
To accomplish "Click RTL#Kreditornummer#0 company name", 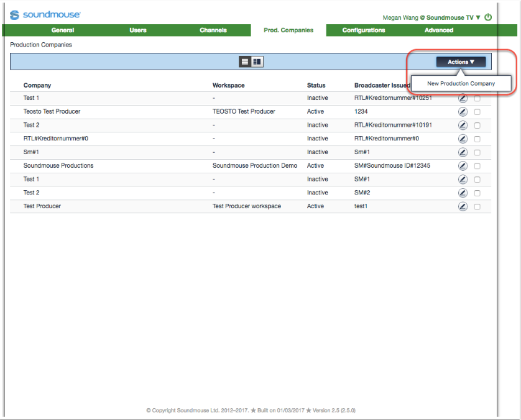I will (x=56, y=139).
